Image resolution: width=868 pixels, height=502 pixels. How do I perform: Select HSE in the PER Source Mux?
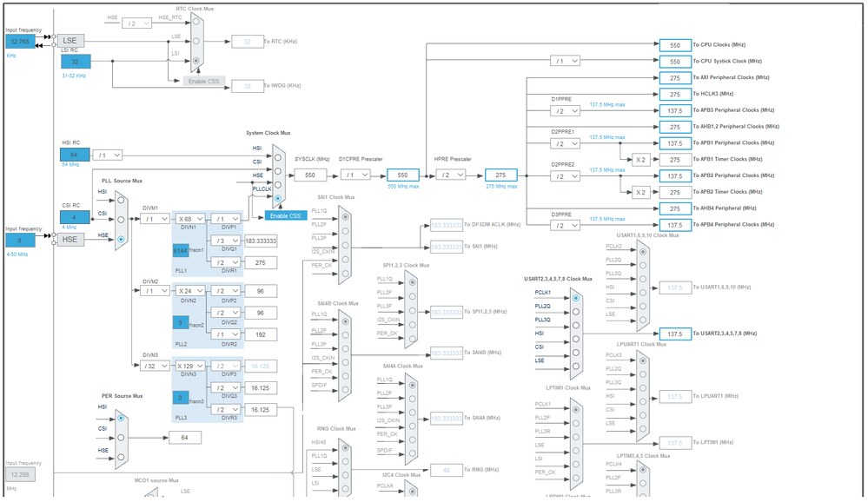[121, 457]
